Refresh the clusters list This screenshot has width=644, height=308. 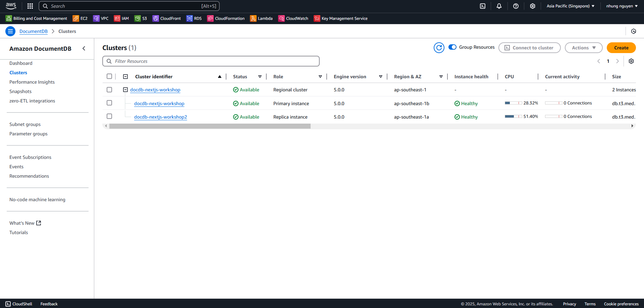click(439, 48)
